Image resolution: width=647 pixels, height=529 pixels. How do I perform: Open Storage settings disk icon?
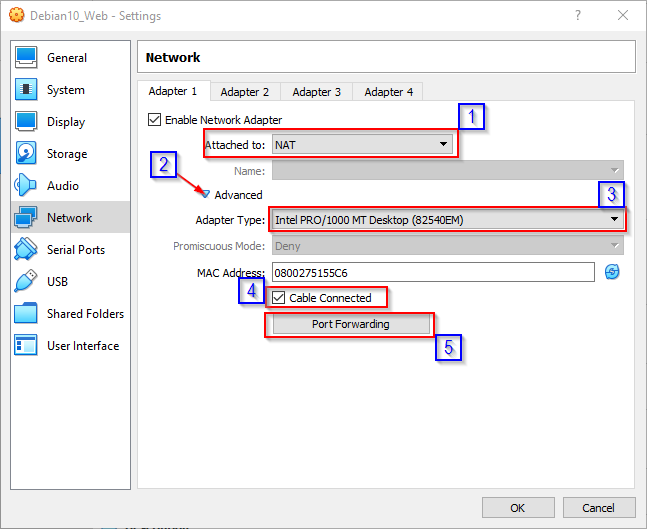27,154
